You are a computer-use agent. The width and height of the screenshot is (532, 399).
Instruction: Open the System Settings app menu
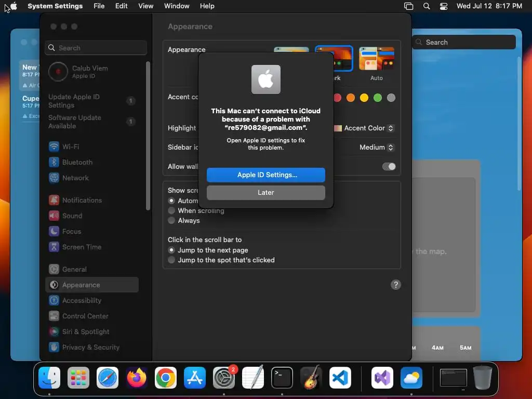click(x=55, y=6)
